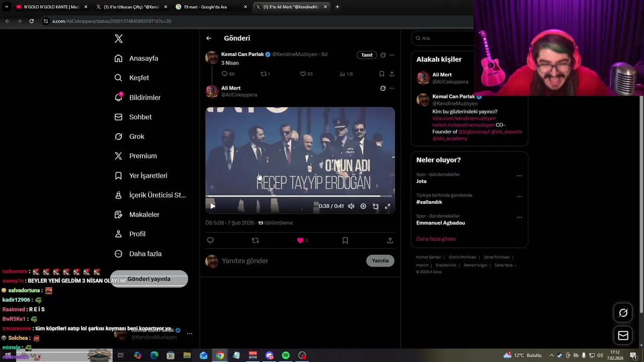Image resolution: width=644 pixels, height=362 pixels.
Task: Open Grok icon on Kemal Can Parlak post
Action: pyautogui.click(x=383, y=55)
